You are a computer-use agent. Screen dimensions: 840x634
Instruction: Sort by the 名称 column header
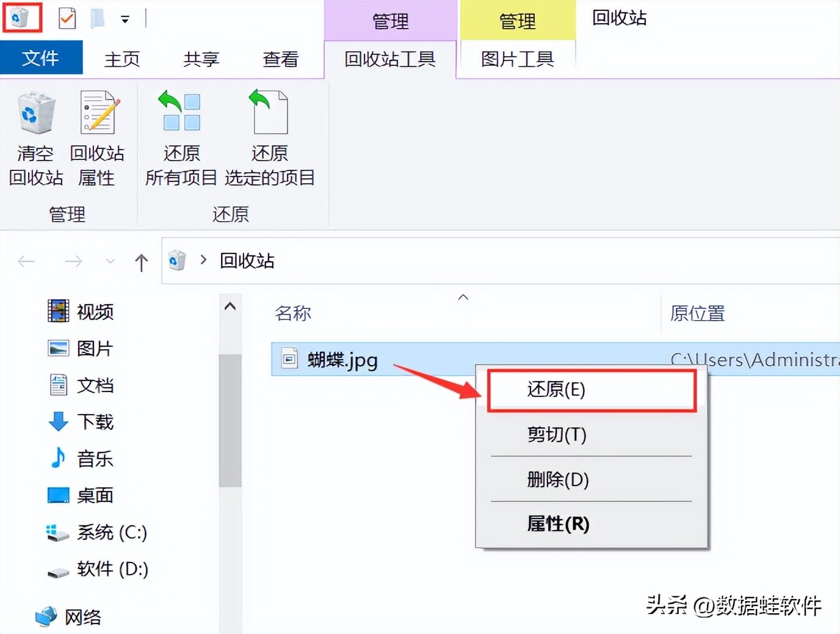[x=293, y=313]
